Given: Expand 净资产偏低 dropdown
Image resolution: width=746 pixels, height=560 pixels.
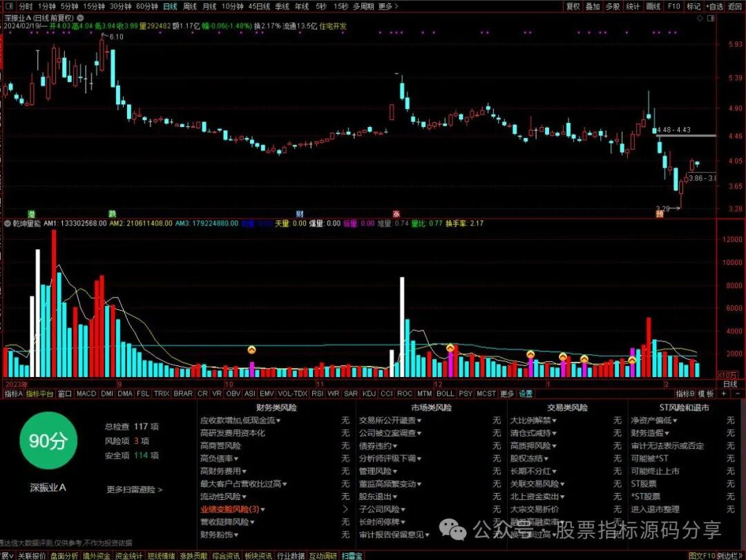Looking at the screenshot, I should coord(654,420).
